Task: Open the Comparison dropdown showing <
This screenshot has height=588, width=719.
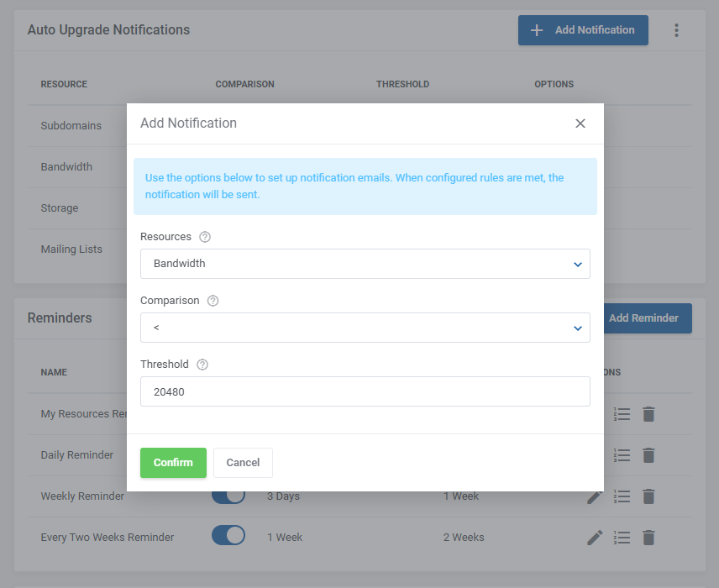Action: point(365,328)
